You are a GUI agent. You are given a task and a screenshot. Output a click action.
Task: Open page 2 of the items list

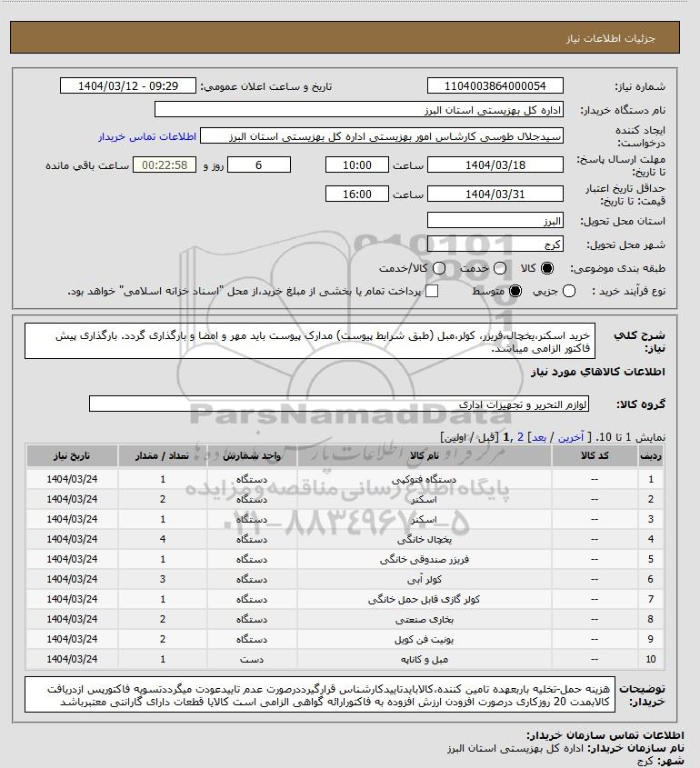point(520,437)
